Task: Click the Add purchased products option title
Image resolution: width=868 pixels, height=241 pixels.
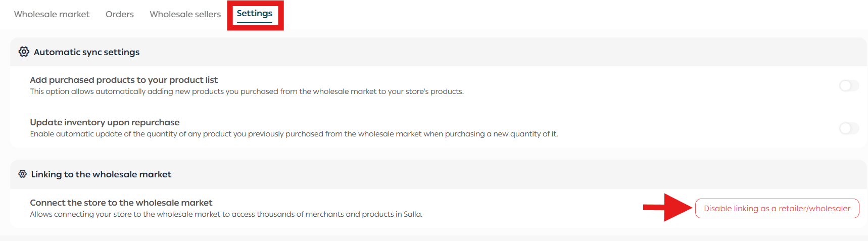Action: click(x=124, y=80)
